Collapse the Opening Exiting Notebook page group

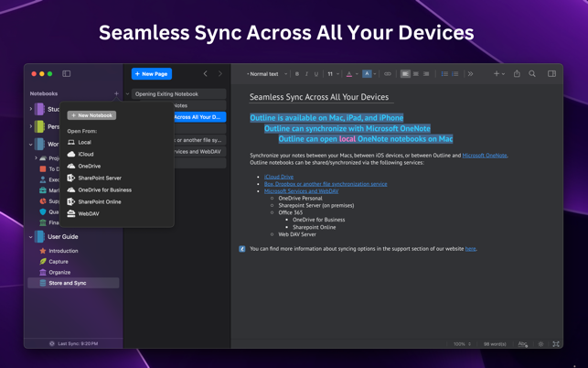click(127, 94)
